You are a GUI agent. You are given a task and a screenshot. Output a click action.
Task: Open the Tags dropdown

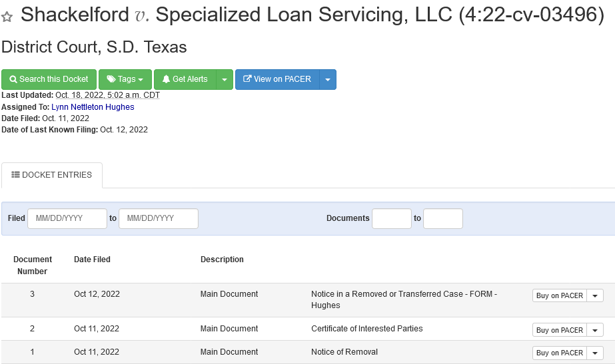point(125,79)
